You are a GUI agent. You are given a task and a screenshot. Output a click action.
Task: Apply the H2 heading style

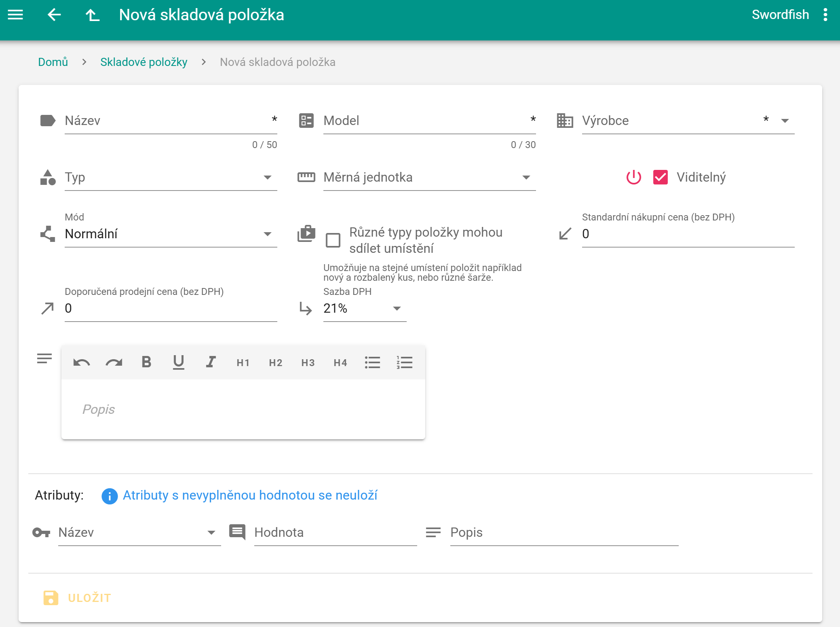[x=276, y=362]
